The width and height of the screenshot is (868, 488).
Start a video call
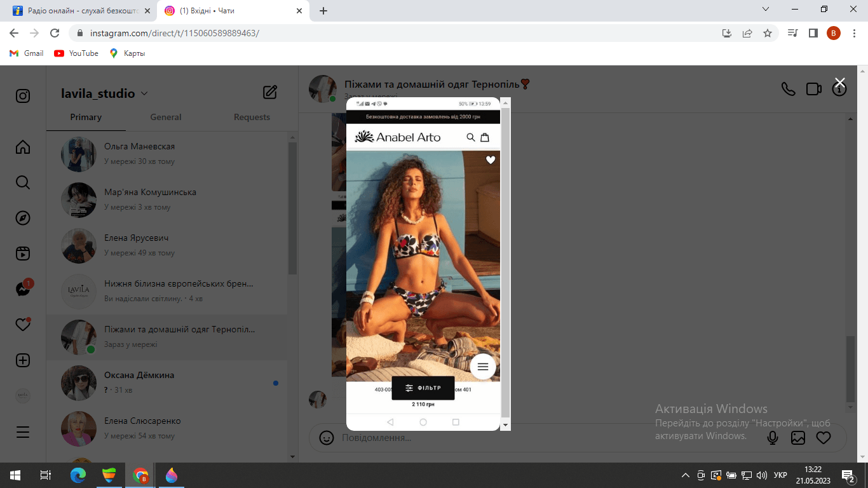coord(814,89)
